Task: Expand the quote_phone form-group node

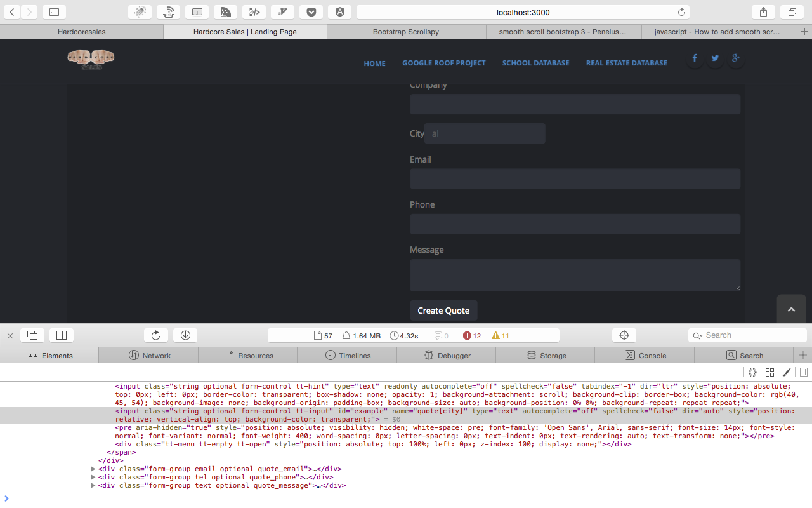Action: coord(93,478)
